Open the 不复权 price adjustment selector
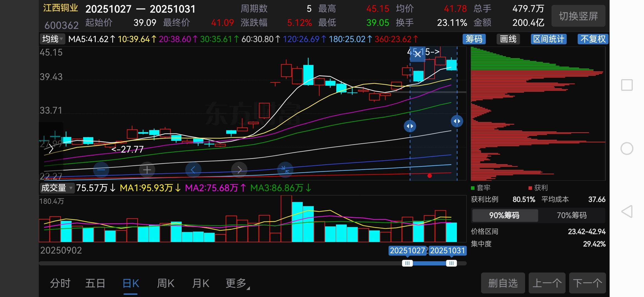This screenshot has height=297, width=644. [x=593, y=39]
